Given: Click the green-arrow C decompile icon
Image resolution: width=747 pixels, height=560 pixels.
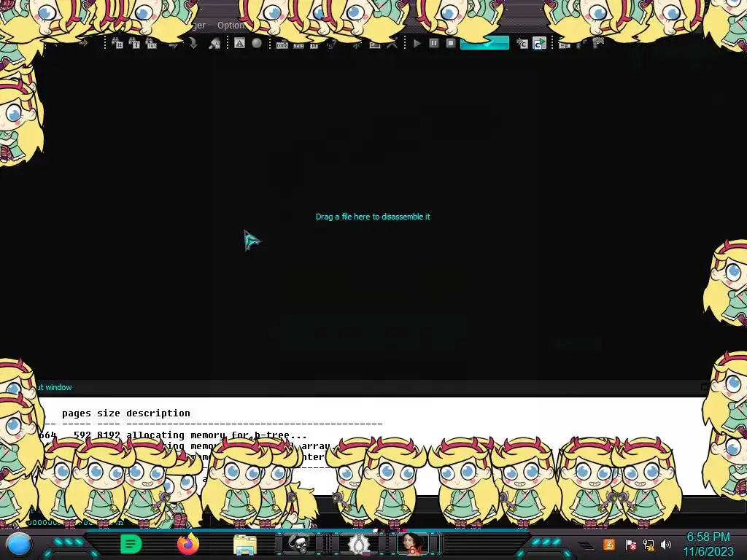Looking at the screenshot, I should 539,43.
